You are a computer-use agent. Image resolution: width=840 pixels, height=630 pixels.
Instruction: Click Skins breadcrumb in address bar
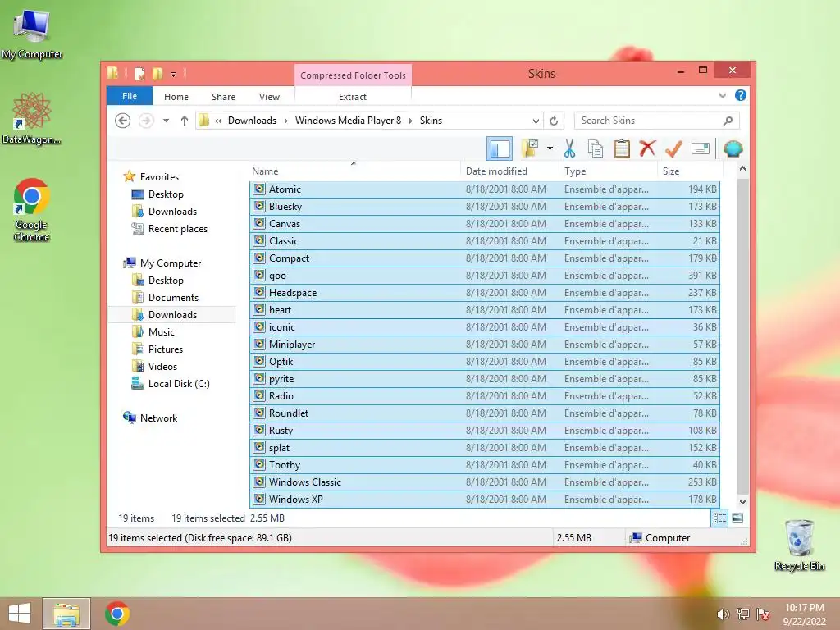click(431, 121)
